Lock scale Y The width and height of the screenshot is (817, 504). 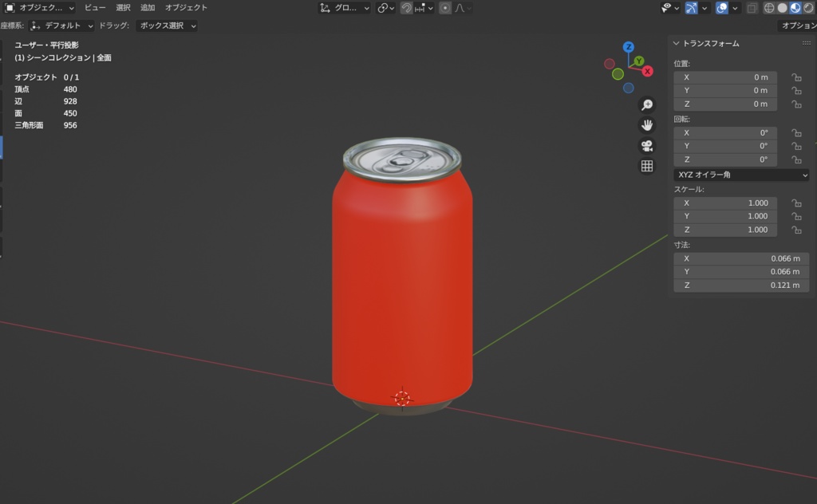click(x=796, y=216)
